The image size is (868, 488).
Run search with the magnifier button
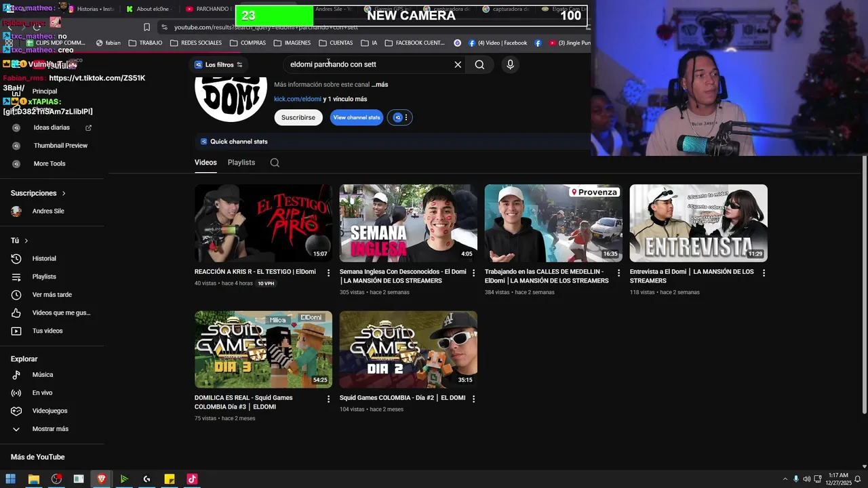tap(479, 64)
